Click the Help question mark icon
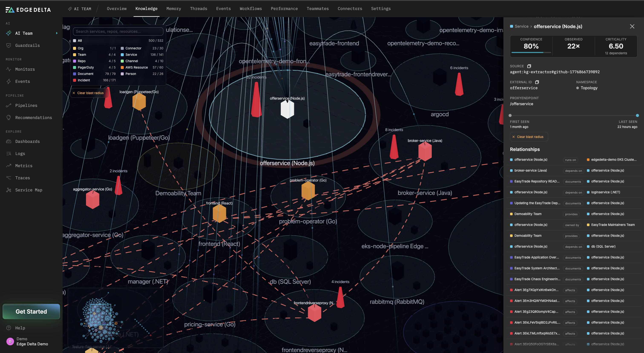 click(9, 328)
